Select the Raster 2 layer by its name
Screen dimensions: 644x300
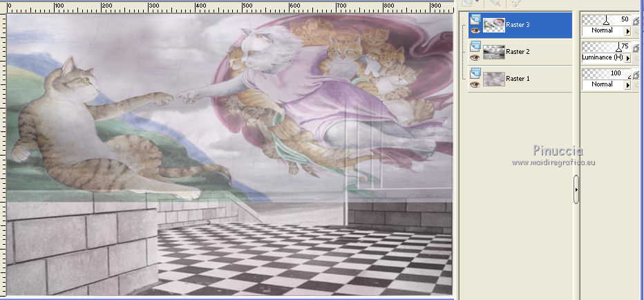pos(518,52)
